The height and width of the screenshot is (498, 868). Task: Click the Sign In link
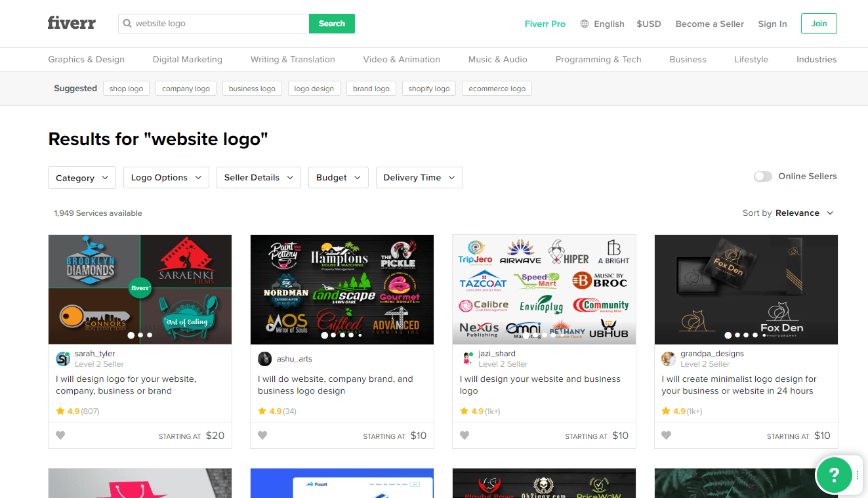tap(772, 24)
